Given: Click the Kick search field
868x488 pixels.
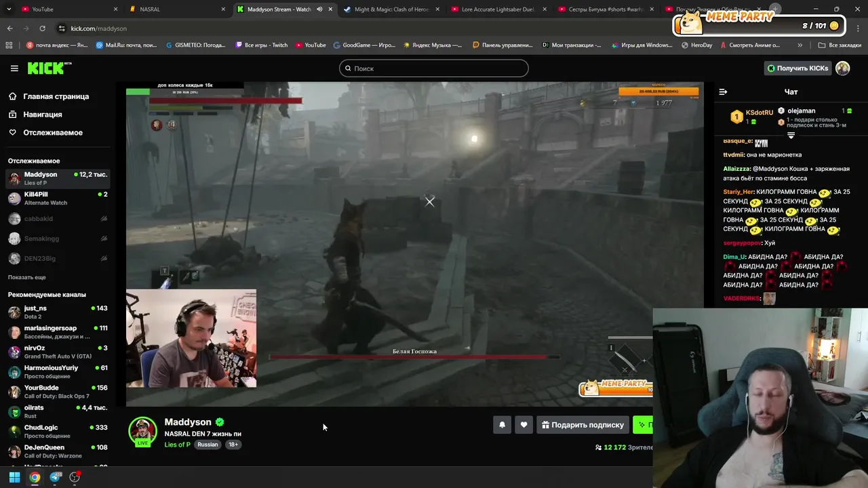Looking at the screenshot, I should (x=434, y=68).
